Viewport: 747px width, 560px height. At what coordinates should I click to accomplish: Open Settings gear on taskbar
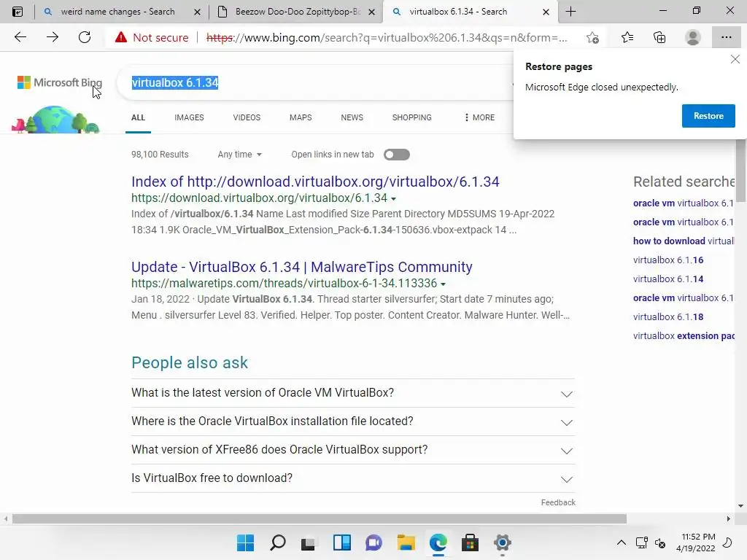[502, 542]
